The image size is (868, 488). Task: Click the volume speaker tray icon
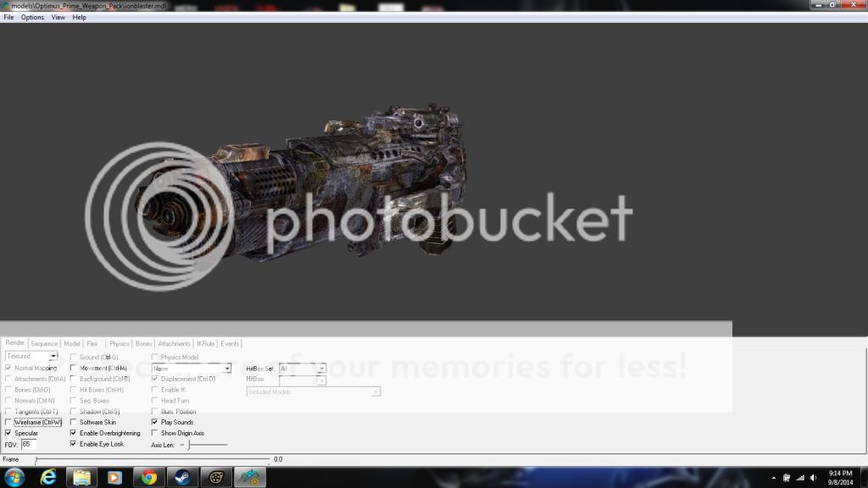(x=813, y=478)
